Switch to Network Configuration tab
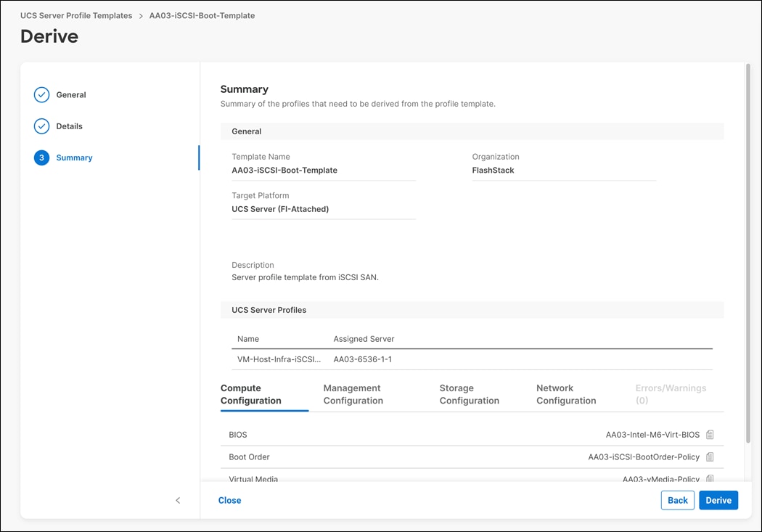Viewport: 762px width, 532px height. tap(566, 394)
